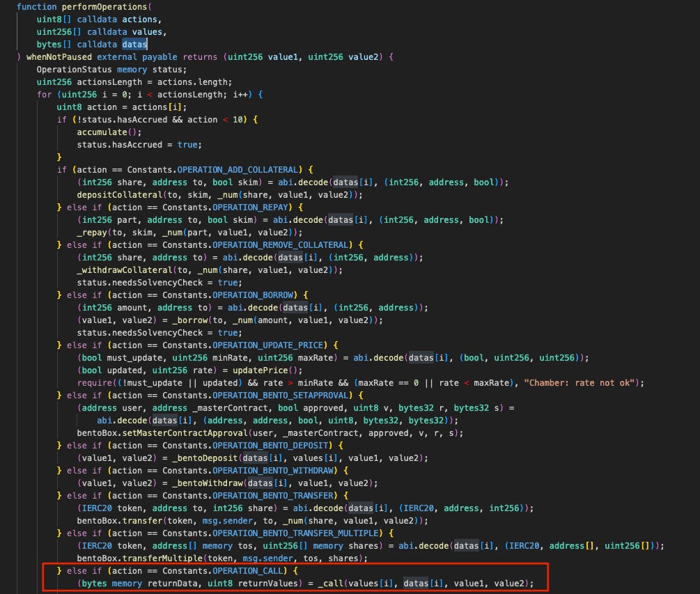Screen dimensions: 700x594
Task: Click the setMasterContractApproval method name
Action: [185, 432]
